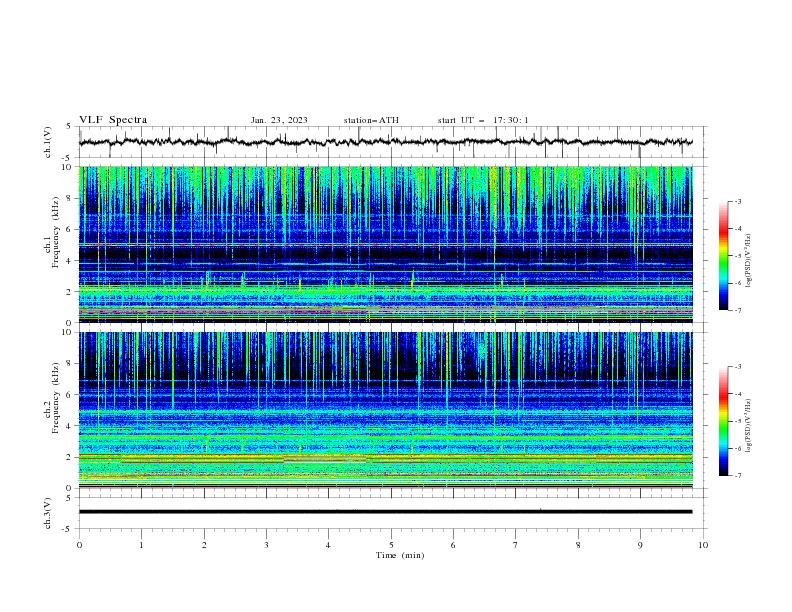Viewport: 792px width, 612px height.
Task: Click the "2" tick on the Time axis
Action: click(204, 545)
